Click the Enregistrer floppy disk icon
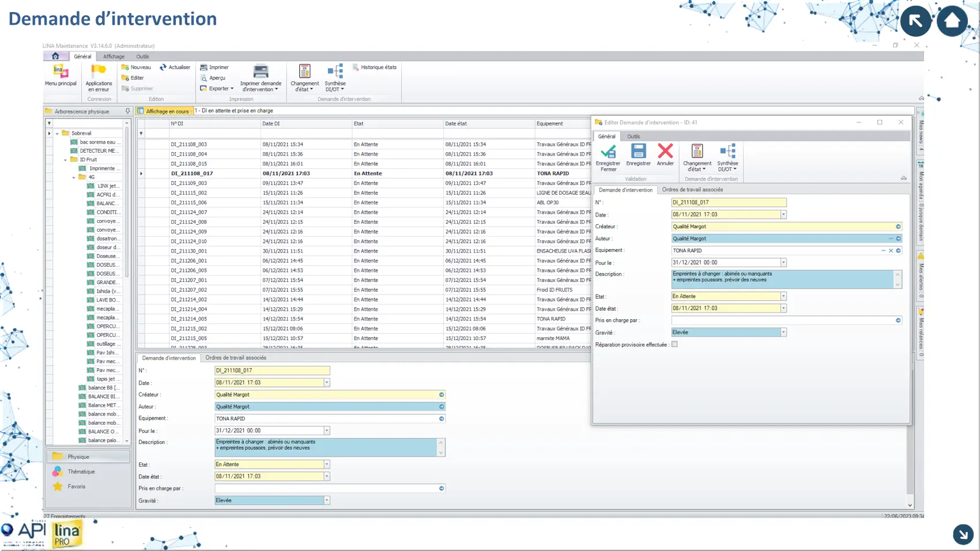Screen dimensions: 980x551 pos(638,152)
